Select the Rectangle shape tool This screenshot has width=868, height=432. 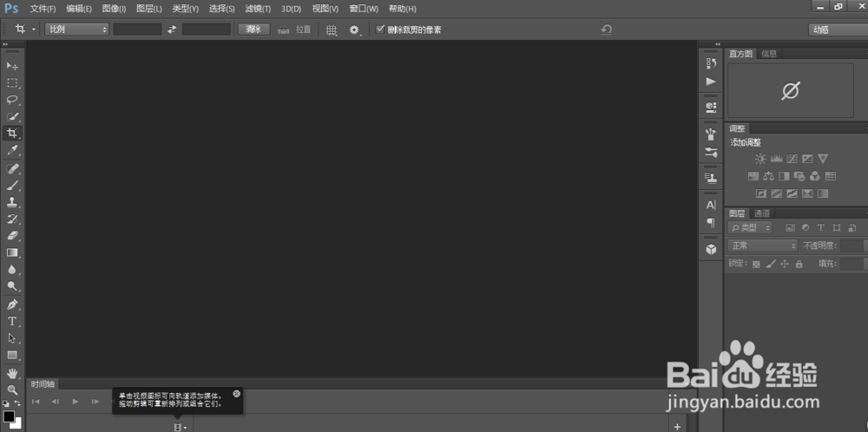(x=12, y=355)
